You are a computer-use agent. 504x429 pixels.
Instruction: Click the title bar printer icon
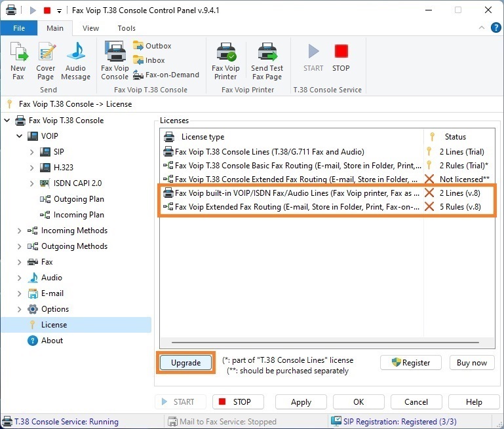click(x=11, y=10)
